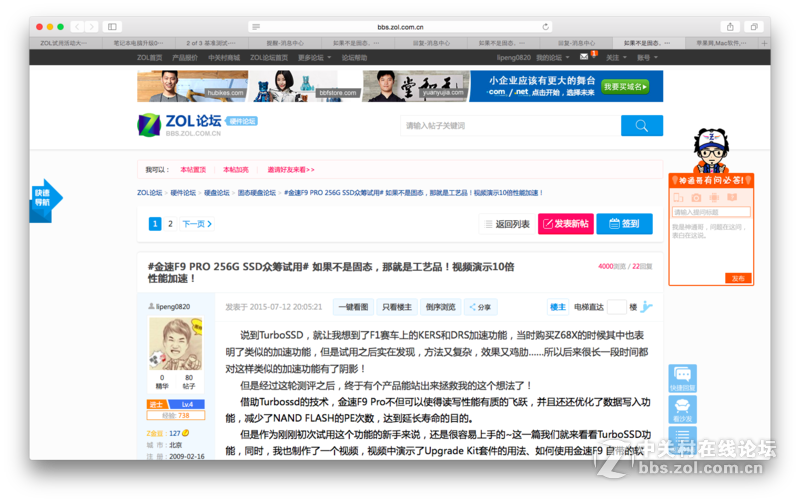This screenshot has height=502, width=800.
Task: Expand the 我的论坛 dropdown
Action: 553,58
